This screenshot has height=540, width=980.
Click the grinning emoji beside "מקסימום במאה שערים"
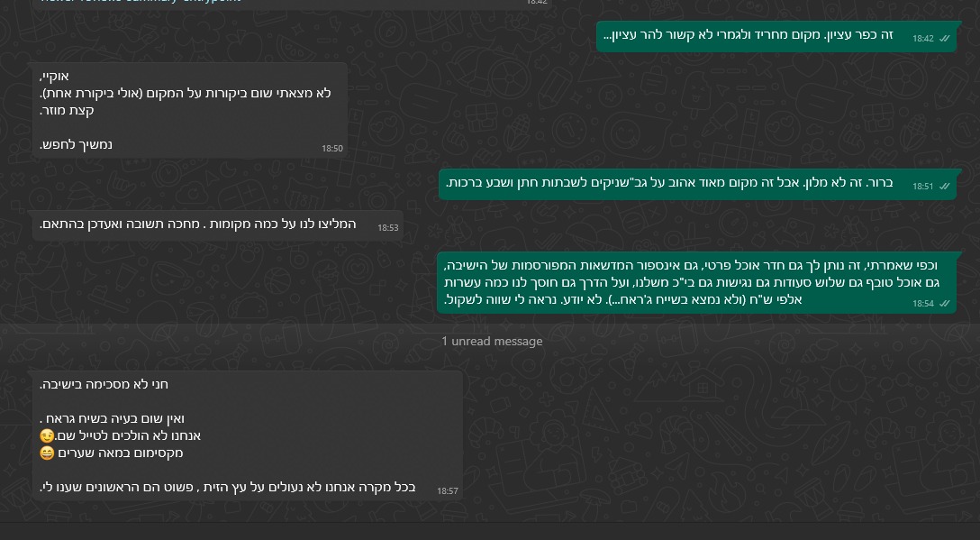48,453
